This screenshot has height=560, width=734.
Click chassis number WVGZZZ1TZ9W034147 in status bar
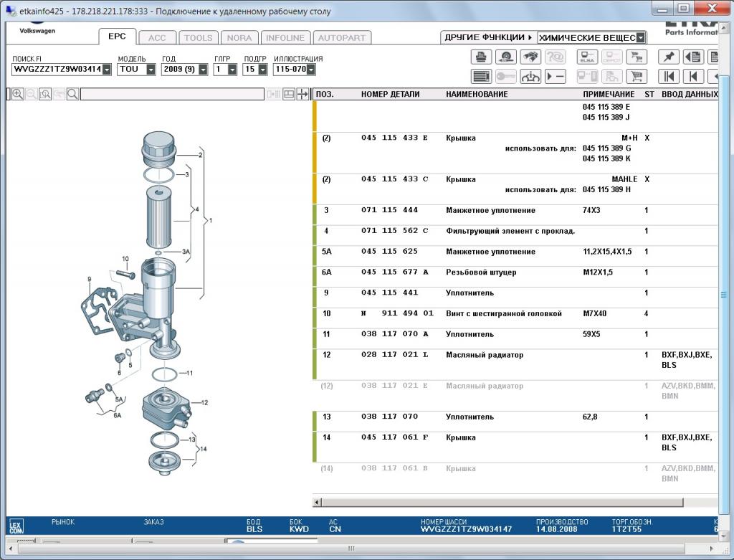point(466,529)
